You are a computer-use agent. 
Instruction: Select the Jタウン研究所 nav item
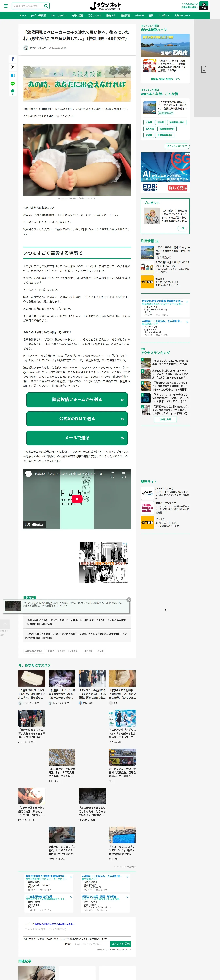coord(38,16)
